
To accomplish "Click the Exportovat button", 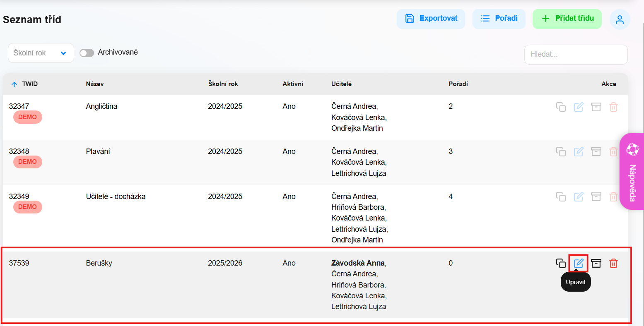I will coord(431,19).
